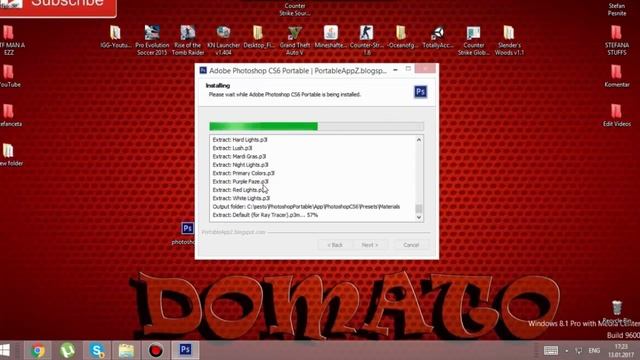Open the STEFANA STUFFS folder icon
The height and width of the screenshot is (360, 640).
tap(616, 40)
